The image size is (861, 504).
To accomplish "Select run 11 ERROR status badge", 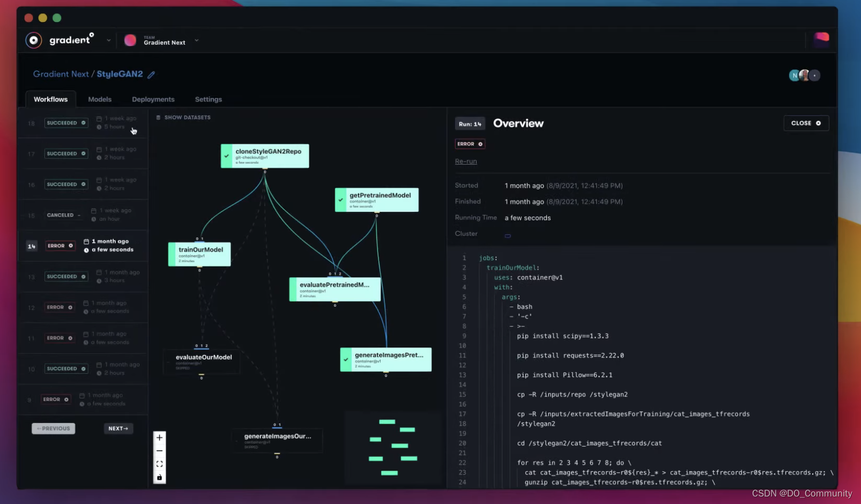I will coord(60,338).
